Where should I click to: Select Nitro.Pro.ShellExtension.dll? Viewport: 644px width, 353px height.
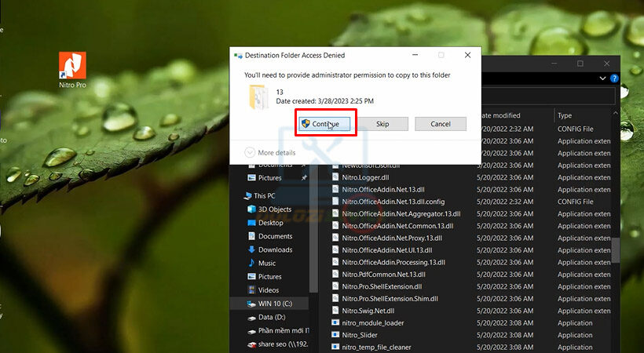[x=382, y=286]
